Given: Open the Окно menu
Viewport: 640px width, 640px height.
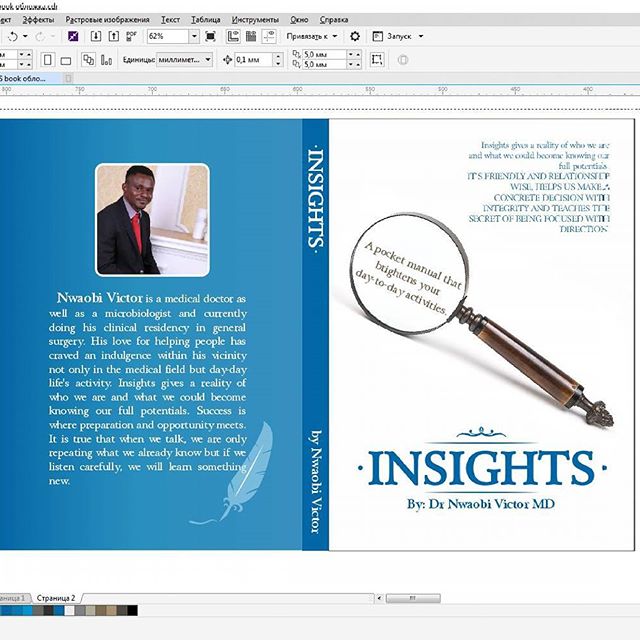Looking at the screenshot, I should (299, 20).
